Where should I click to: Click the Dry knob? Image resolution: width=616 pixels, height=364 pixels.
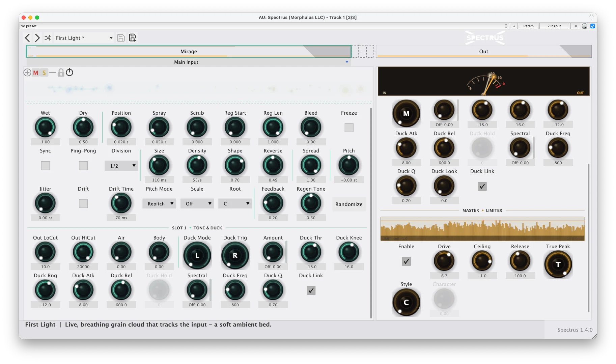pyautogui.click(x=83, y=127)
